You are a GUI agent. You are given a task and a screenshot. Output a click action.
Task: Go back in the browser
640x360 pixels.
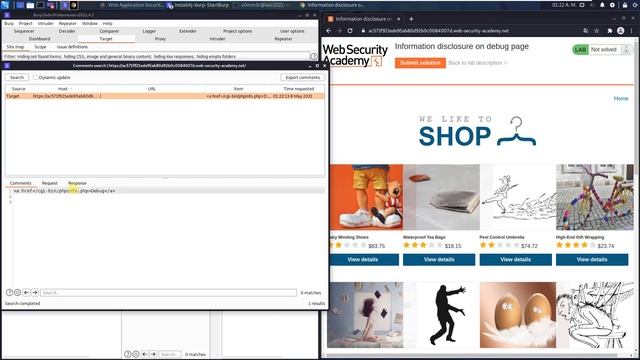click(329, 31)
